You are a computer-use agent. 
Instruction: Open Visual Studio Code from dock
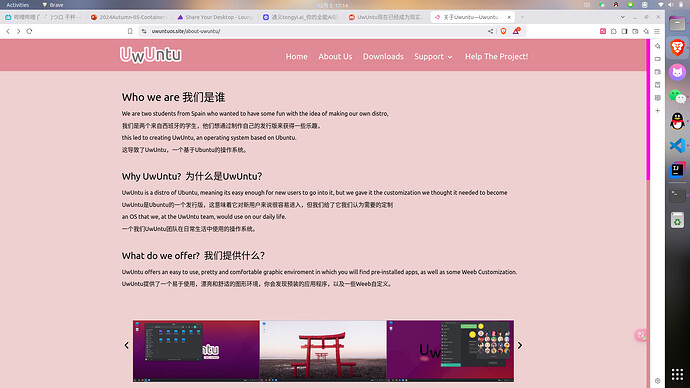(677, 146)
